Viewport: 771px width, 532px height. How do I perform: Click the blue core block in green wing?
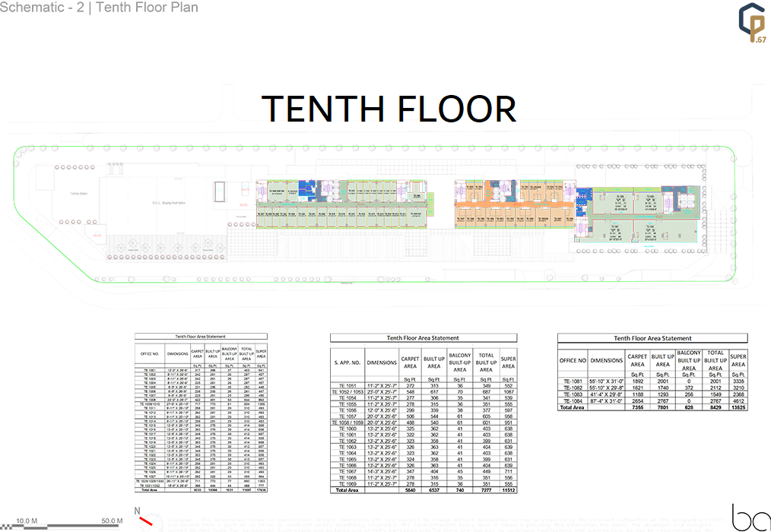pyautogui.click(x=304, y=184)
